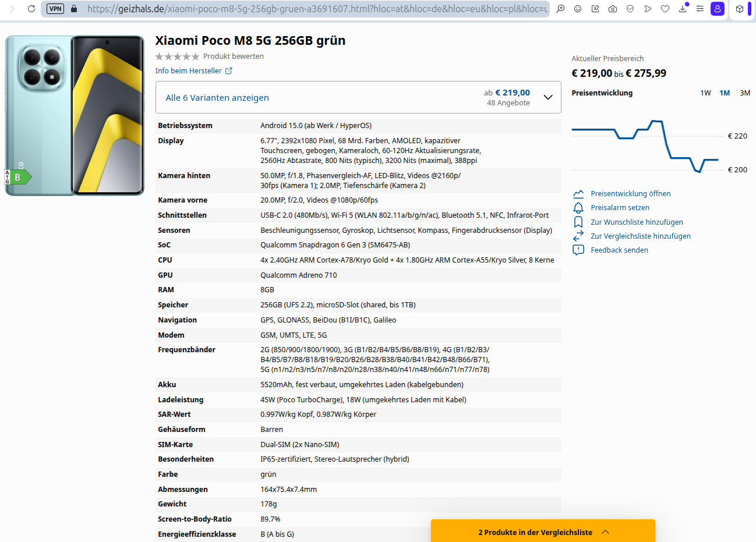Click the '89.7%' screen-to-body value
The image size is (756, 542).
(x=270, y=519)
